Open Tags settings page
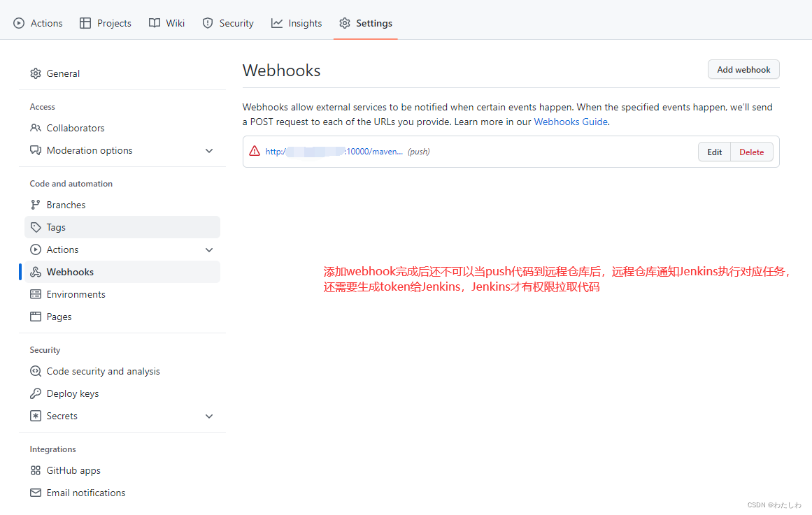The height and width of the screenshot is (515, 812). [122, 227]
